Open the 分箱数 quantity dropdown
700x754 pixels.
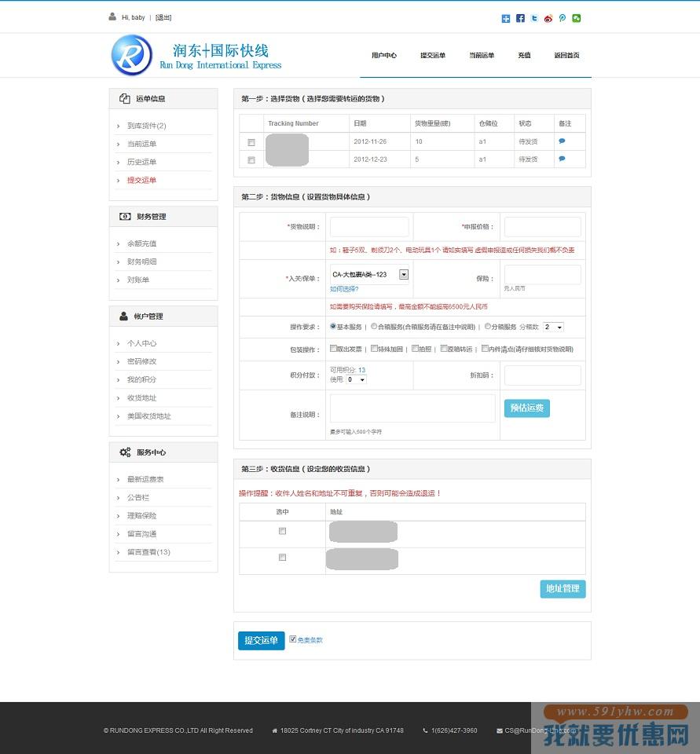point(553,327)
